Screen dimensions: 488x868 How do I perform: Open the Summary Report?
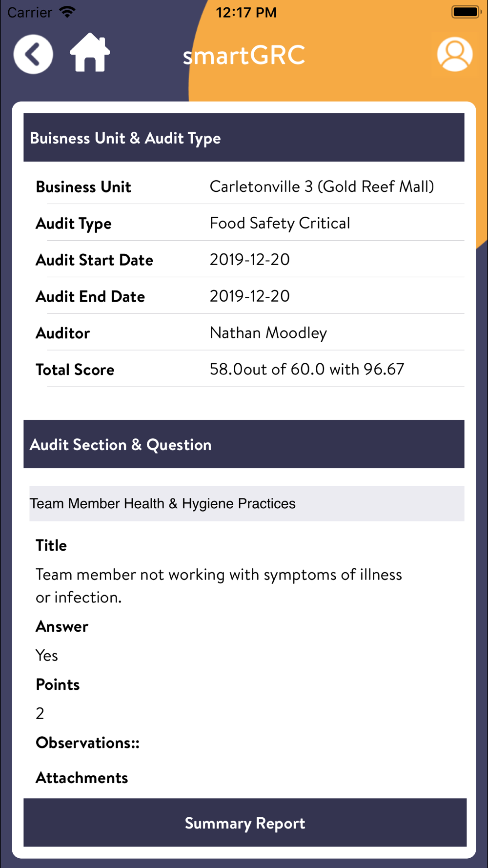(x=245, y=823)
